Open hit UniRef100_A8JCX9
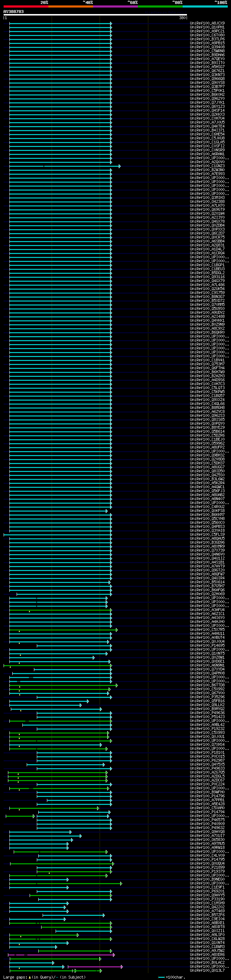Image resolution: width=231 pixels, height=980 pixels. [x=208, y=23]
